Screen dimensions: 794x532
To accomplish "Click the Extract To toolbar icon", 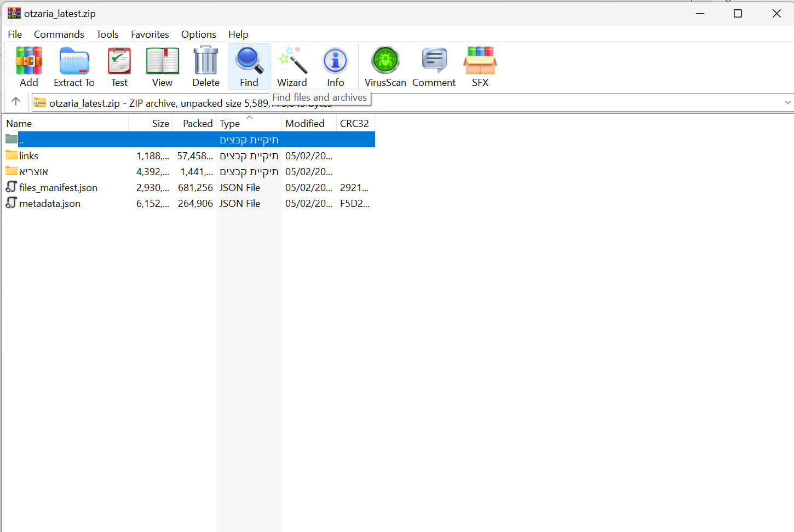I will coord(74,67).
